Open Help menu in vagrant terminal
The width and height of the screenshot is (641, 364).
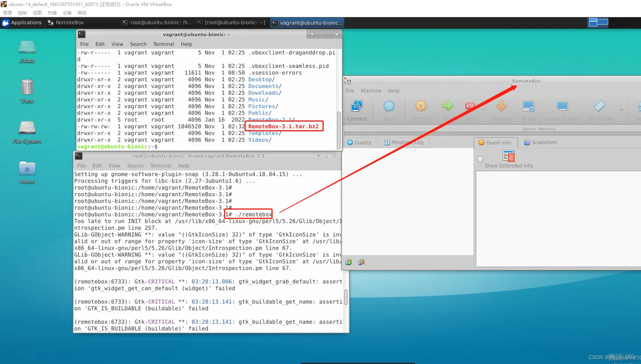186,44
